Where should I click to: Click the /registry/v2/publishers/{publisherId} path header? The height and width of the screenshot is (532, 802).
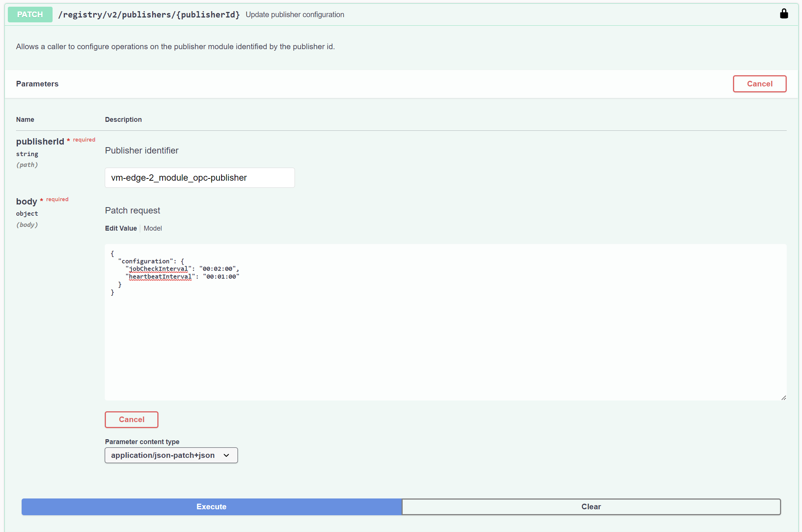[149, 15]
